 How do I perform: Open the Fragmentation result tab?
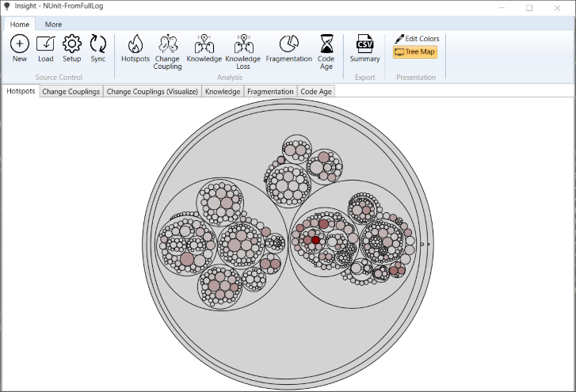270,91
